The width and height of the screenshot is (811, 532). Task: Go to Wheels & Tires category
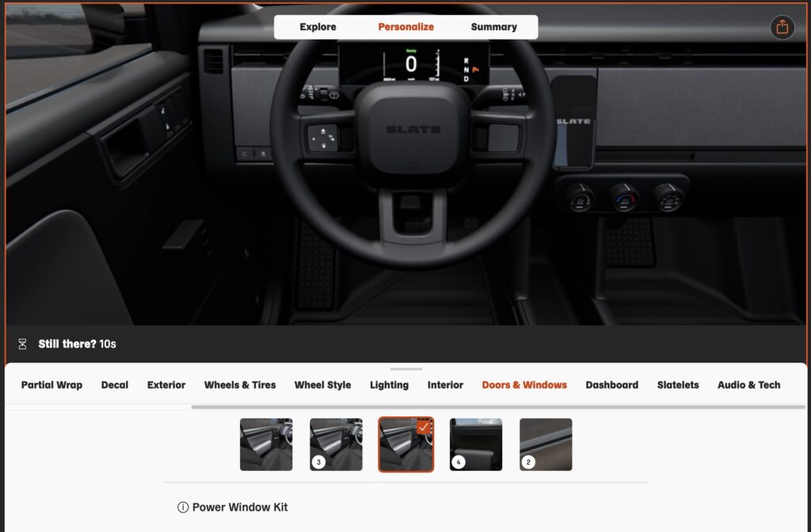coord(240,386)
